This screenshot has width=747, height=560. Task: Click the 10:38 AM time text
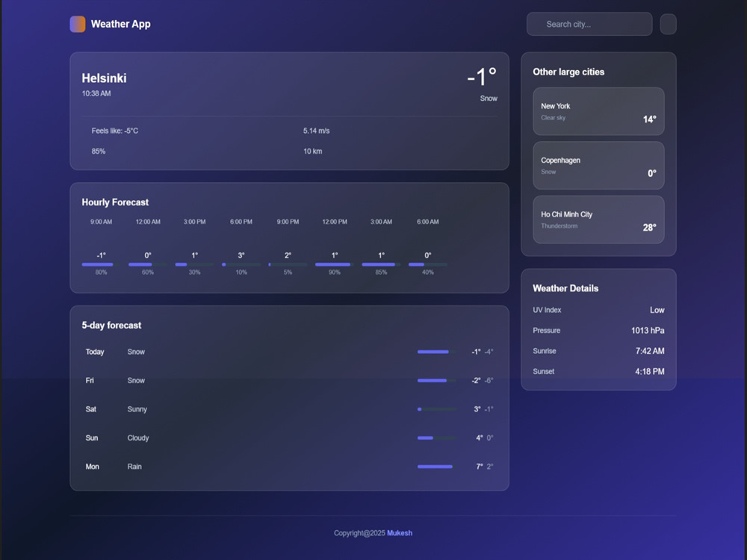pos(96,94)
